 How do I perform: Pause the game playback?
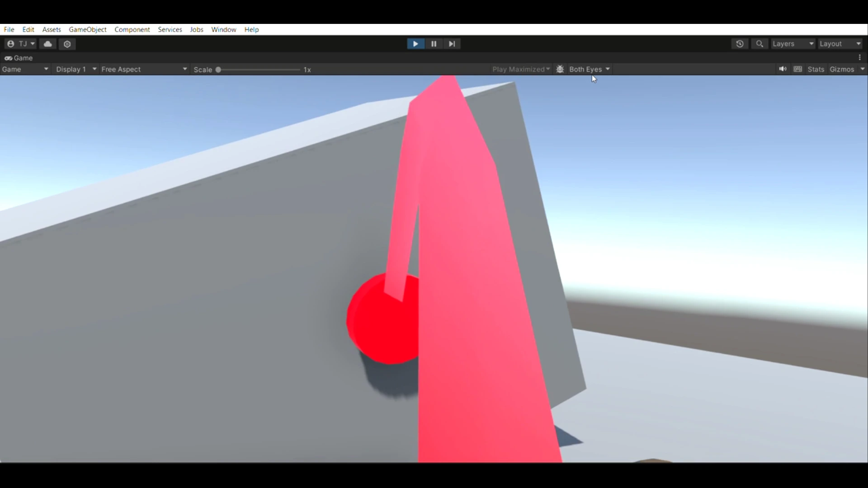tap(434, 44)
